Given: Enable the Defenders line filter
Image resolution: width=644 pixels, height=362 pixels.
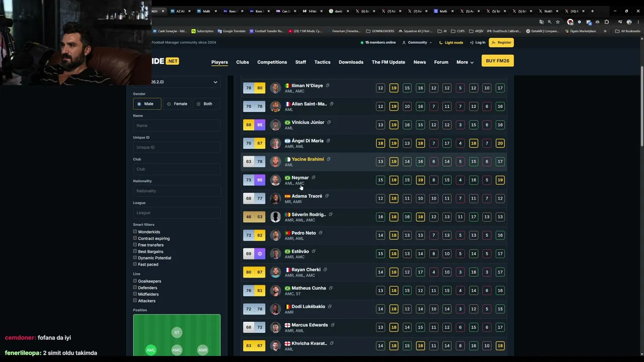Looking at the screenshot, I should point(135,288).
